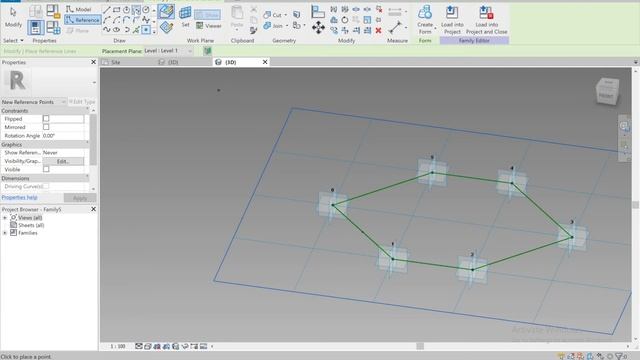Click the Draw on Work Plane icon
640x360 pixels.
tap(166, 27)
